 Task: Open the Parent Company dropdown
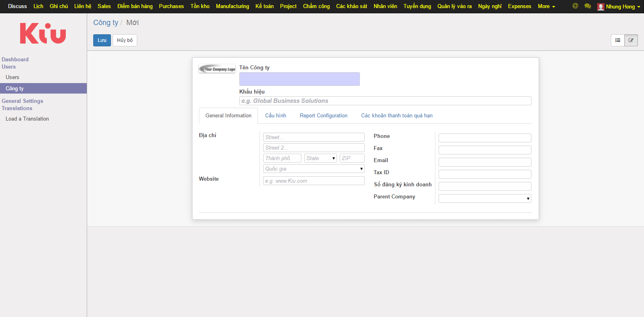pos(485,198)
